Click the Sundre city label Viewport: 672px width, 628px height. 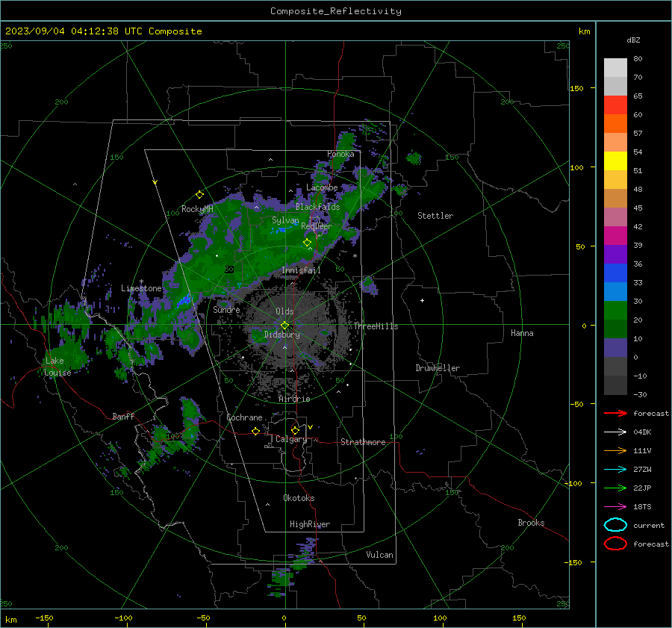tap(226, 309)
